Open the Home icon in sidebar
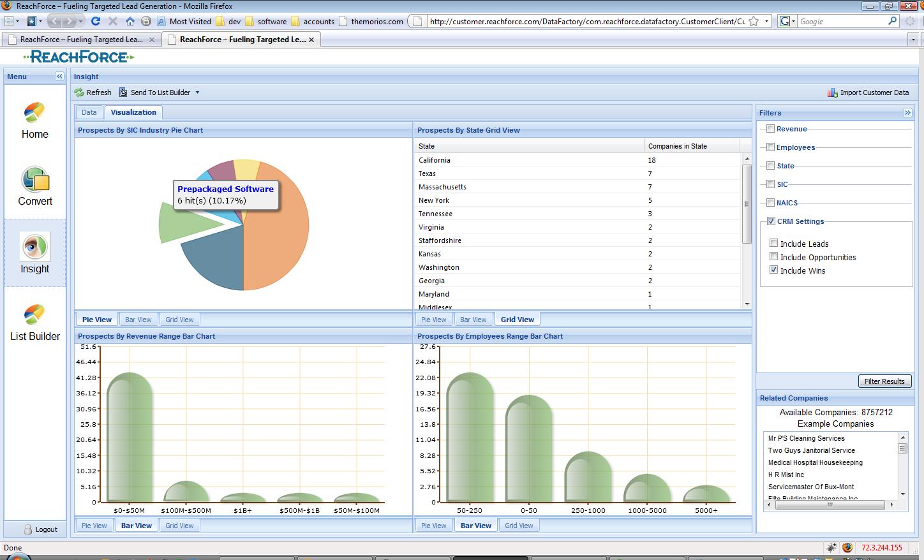Image resolution: width=924 pixels, height=560 pixels. (x=34, y=113)
